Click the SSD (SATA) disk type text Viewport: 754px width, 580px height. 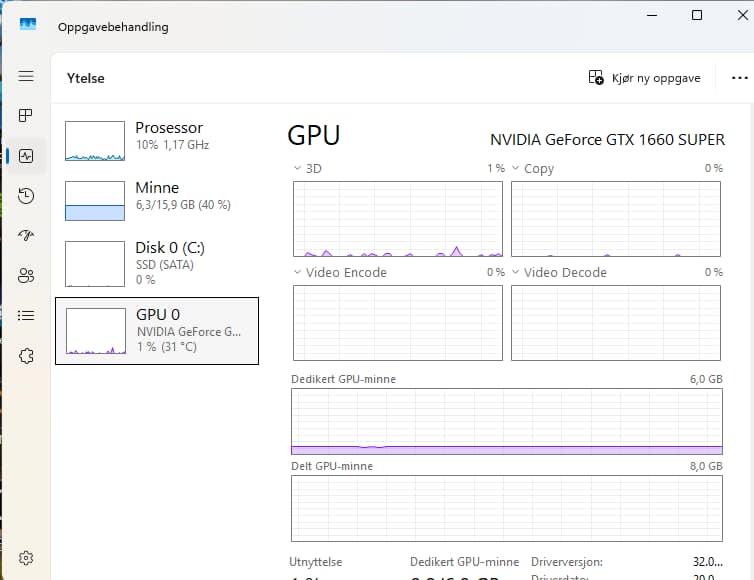coord(164,265)
